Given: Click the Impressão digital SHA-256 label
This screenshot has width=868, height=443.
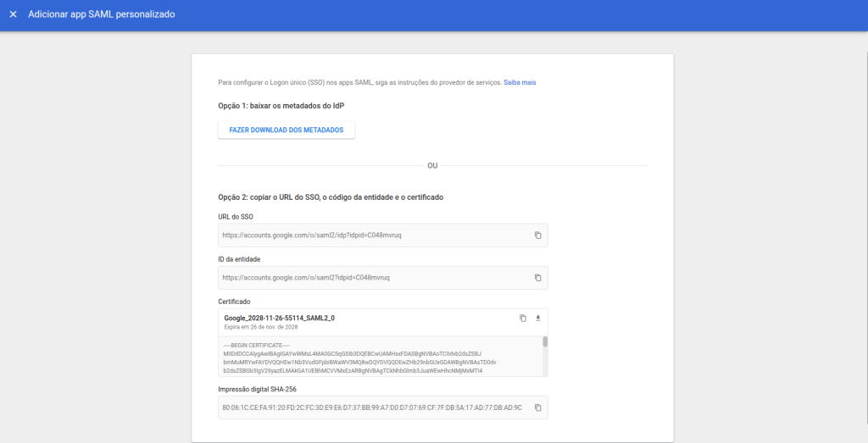Looking at the screenshot, I should 259,389.
